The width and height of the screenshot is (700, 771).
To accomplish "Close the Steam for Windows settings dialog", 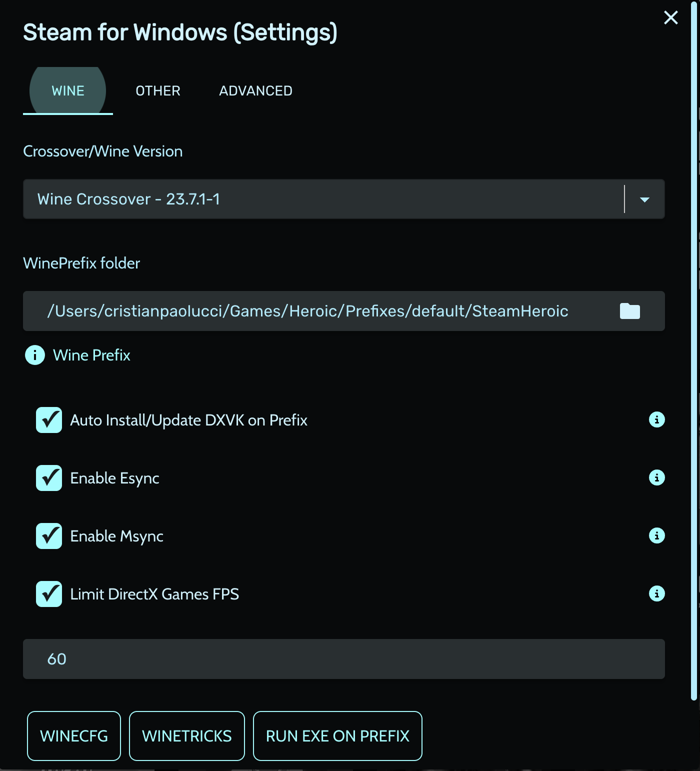I will click(x=670, y=17).
